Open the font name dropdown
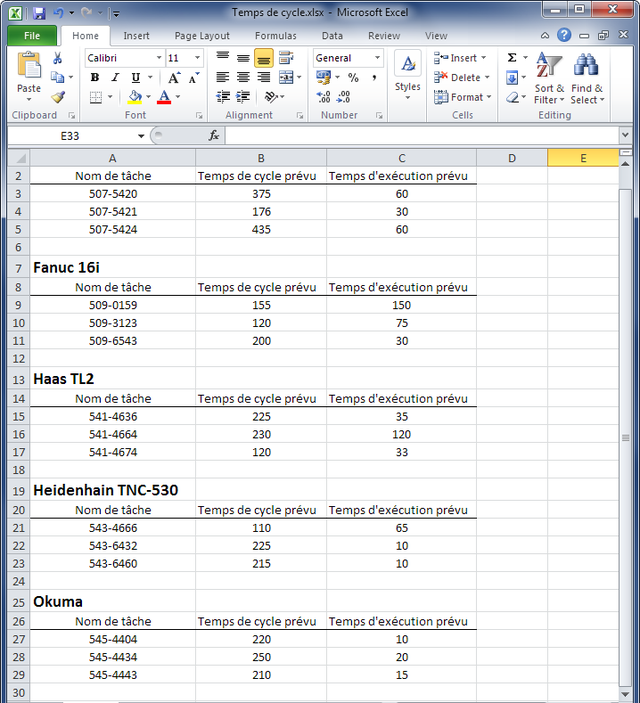Screen dimensions: 640x703 (159, 58)
